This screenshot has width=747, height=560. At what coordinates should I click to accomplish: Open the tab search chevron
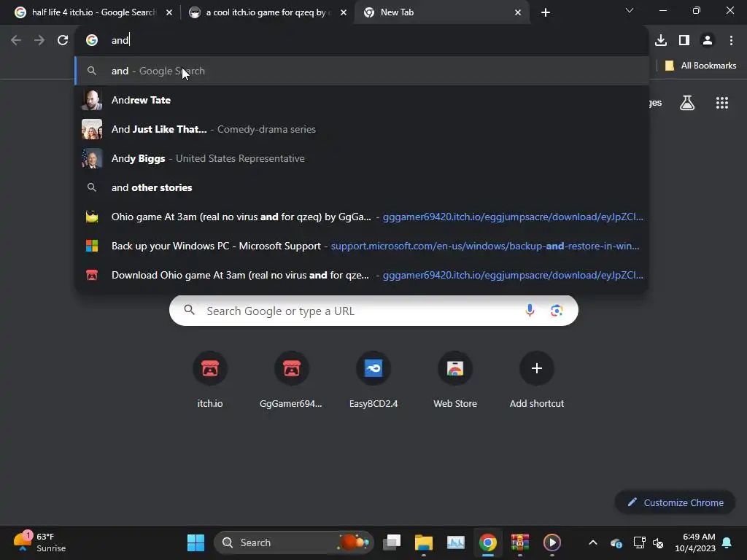click(630, 10)
